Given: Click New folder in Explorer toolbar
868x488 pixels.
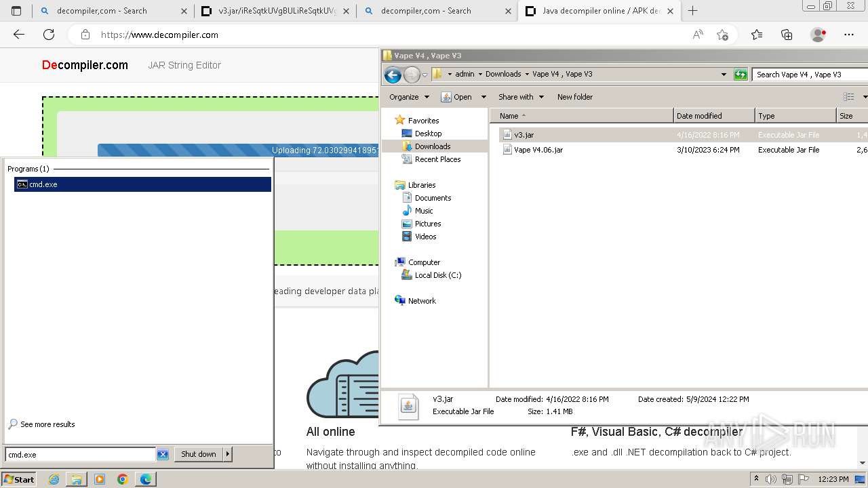Looking at the screenshot, I should pos(575,97).
